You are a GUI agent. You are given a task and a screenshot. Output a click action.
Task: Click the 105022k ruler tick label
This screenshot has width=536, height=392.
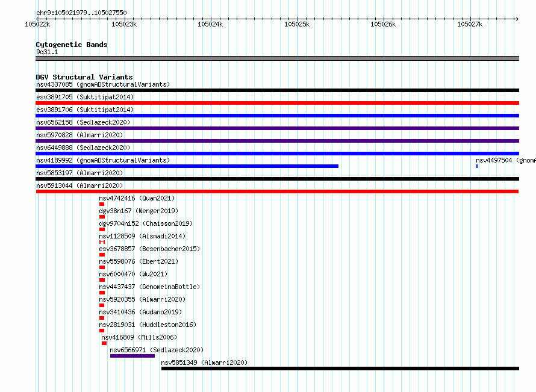pyautogui.click(x=37, y=24)
